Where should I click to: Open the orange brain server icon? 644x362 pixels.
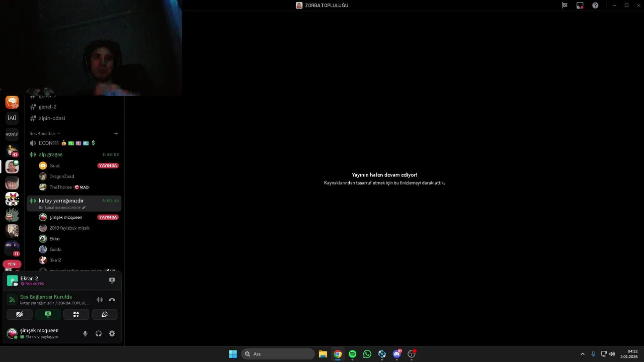point(12,103)
